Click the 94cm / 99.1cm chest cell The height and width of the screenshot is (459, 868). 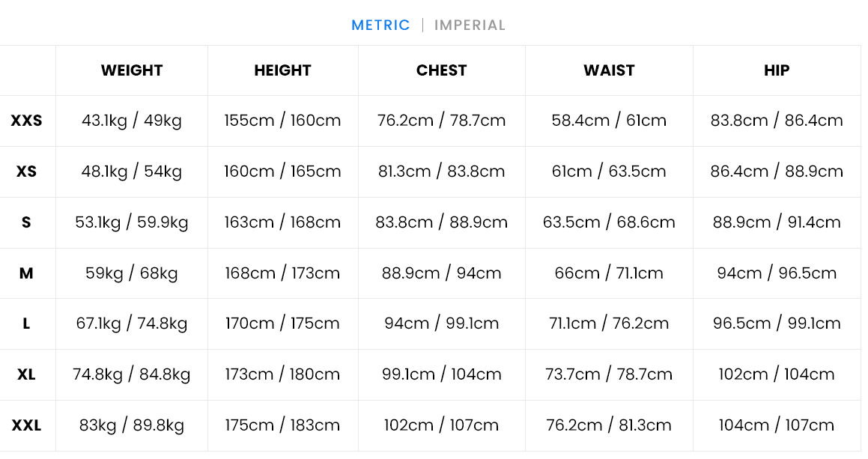(x=441, y=323)
